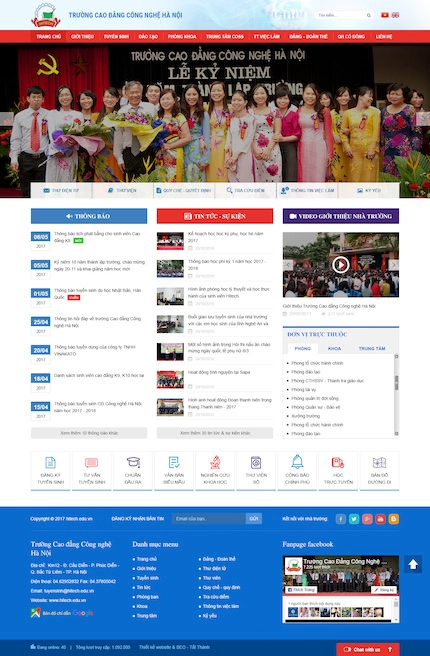Image resolution: width=430 pixels, height=656 pixels.
Task: Click the Đăng ký tuyển sinh document icon
Action: (x=50, y=462)
